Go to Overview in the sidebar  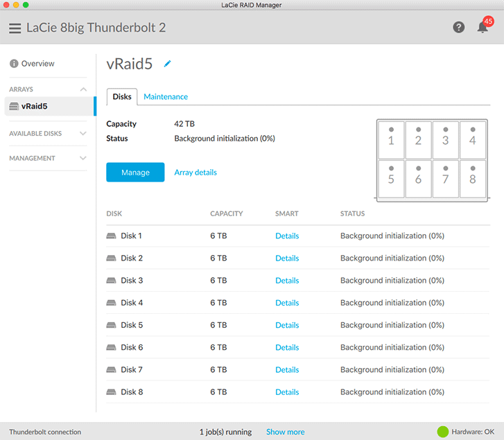pyautogui.click(x=37, y=64)
